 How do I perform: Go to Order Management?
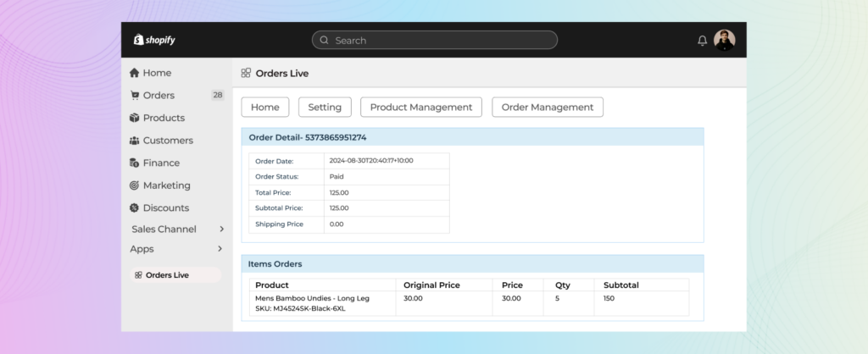tap(548, 108)
